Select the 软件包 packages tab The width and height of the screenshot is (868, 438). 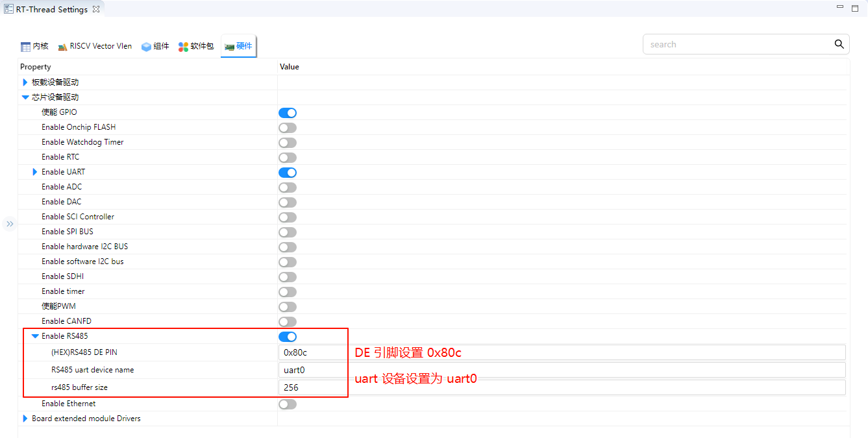tap(196, 46)
